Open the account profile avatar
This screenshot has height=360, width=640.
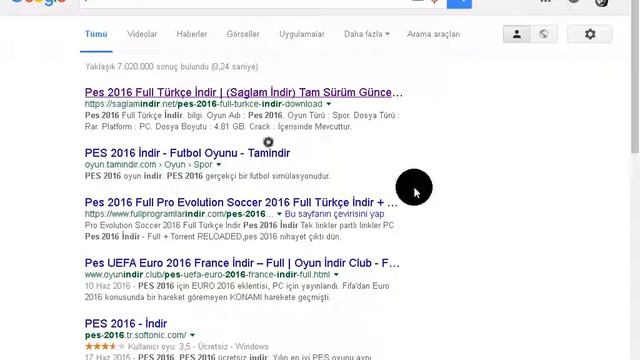(x=602, y=2)
